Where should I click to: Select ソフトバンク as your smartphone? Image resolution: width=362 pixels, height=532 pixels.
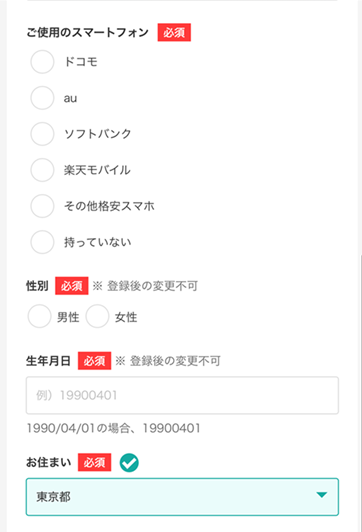pos(42,134)
